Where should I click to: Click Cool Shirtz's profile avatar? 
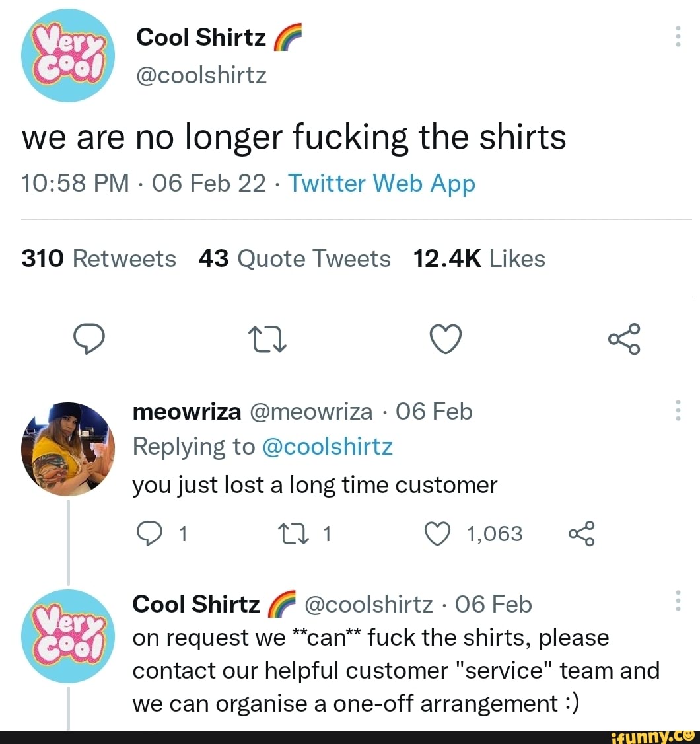(68, 56)
